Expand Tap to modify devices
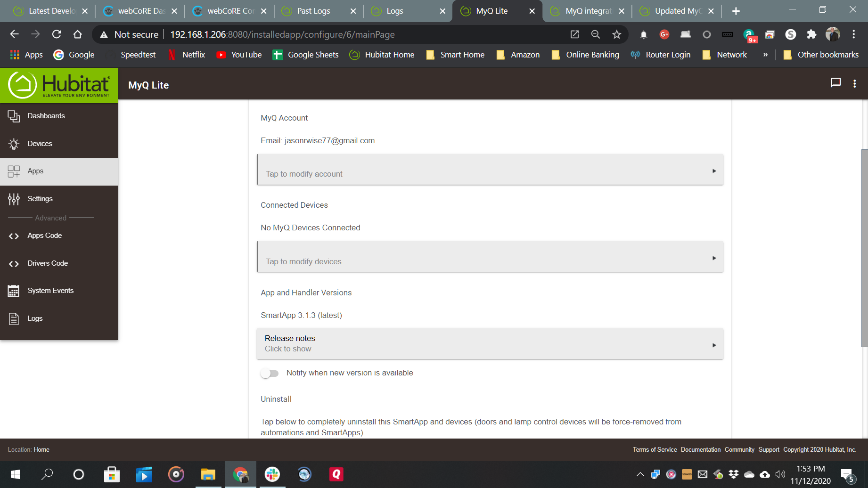The width and height of the screenshot is (868, 488). (x=490, y=257)
